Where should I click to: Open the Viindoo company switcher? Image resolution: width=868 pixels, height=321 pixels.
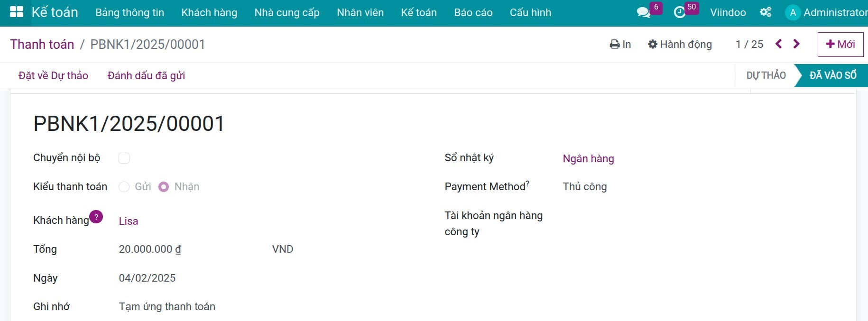click(x=728, y=12)
